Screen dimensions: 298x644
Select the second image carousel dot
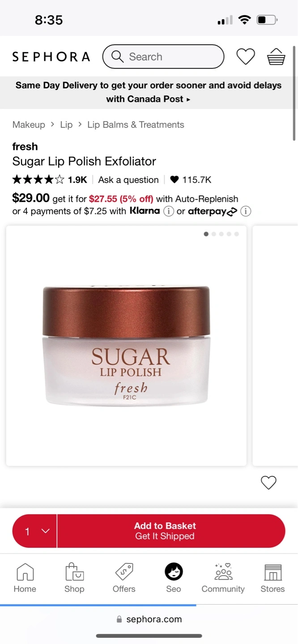click(x=214, y=234)
